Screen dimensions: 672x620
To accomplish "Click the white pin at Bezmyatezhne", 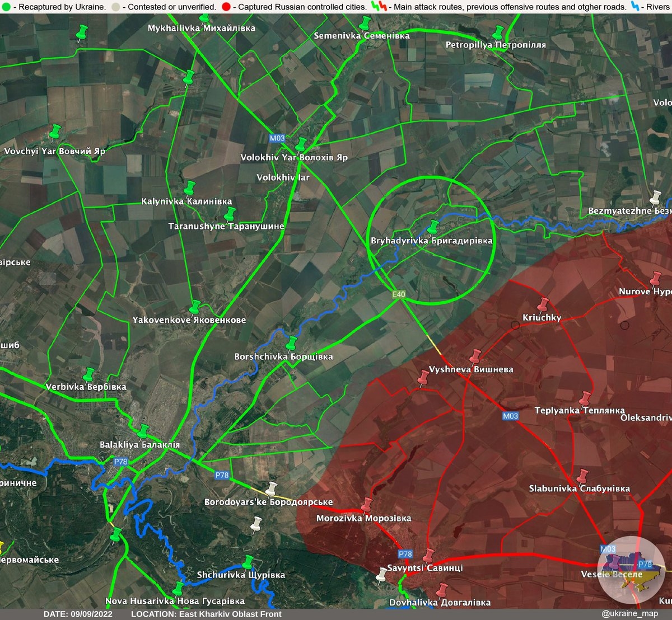I will click(x=655, y=198).
